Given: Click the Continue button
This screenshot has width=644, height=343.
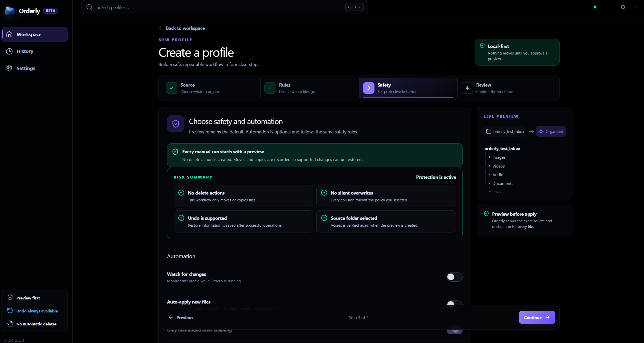Looking at the screenshot, I should click(x=537, y=317).
